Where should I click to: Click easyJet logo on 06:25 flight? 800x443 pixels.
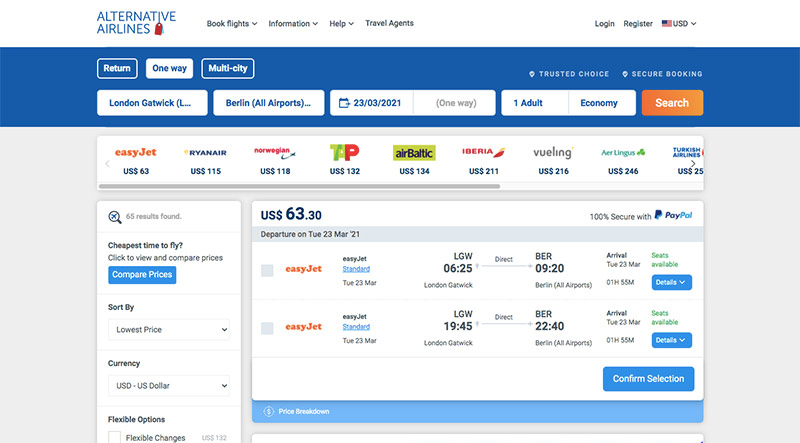point(304,269)
